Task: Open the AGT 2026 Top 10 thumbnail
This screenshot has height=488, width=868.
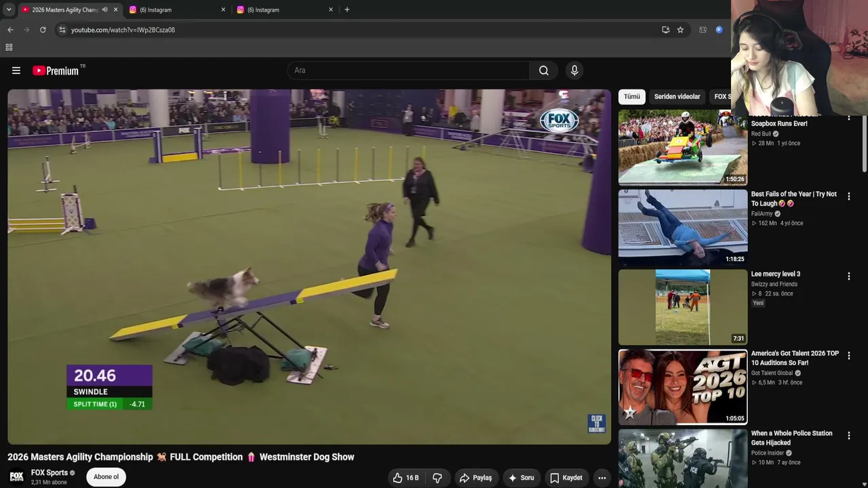Action: [x=683, y=387]
